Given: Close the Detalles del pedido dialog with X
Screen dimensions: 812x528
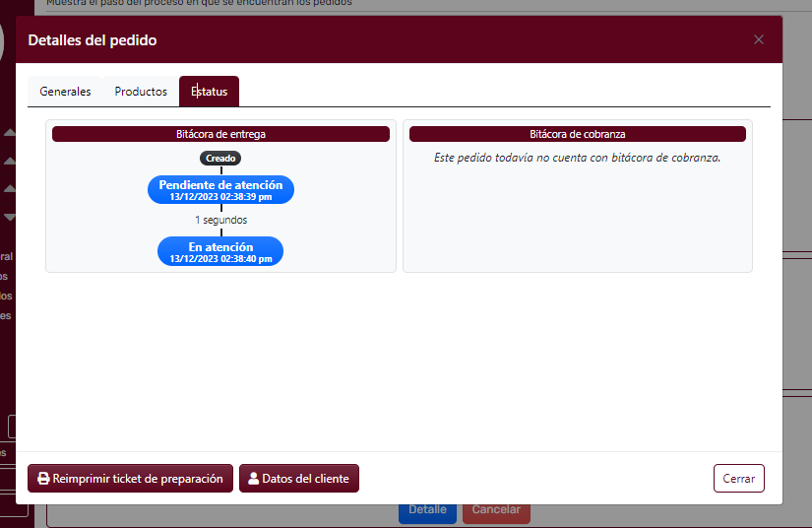Looking at the screenshot, I should point(758,39).
